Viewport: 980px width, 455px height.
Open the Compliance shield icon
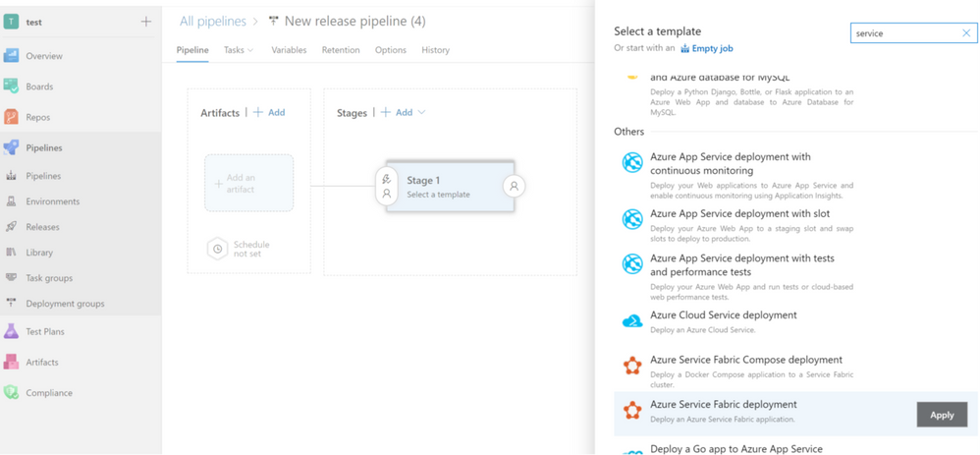point(11,392)
